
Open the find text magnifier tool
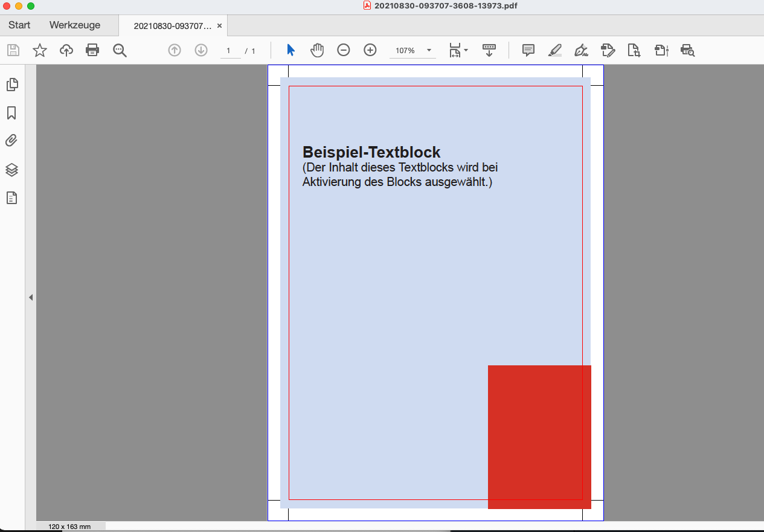point(120,51)
